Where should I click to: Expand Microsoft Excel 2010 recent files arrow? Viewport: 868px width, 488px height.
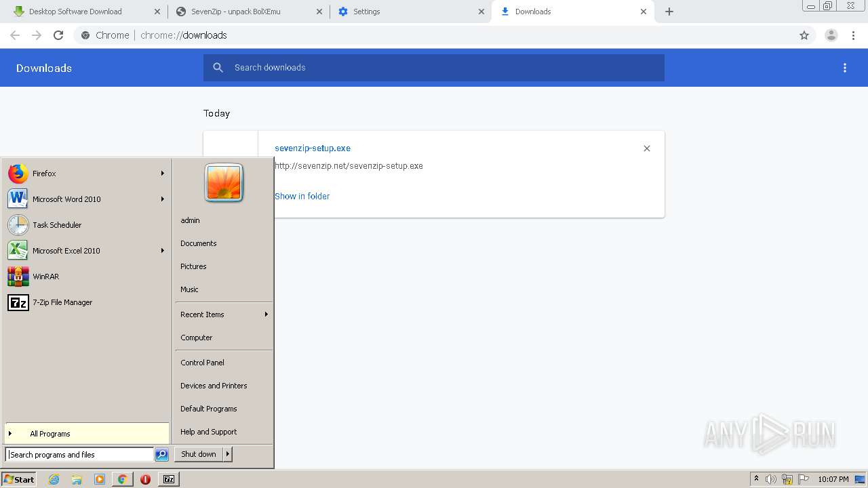tap(163, 251)
